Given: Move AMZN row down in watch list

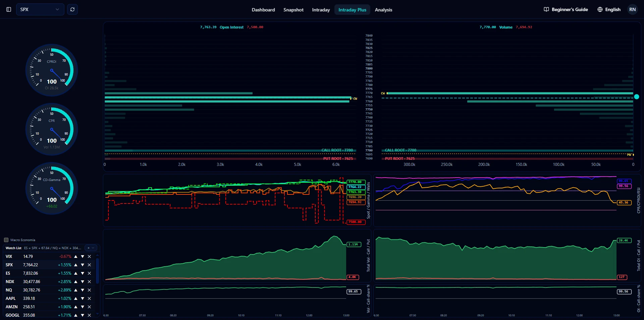Looking at the screenshot, I should [x=83, y=307].
